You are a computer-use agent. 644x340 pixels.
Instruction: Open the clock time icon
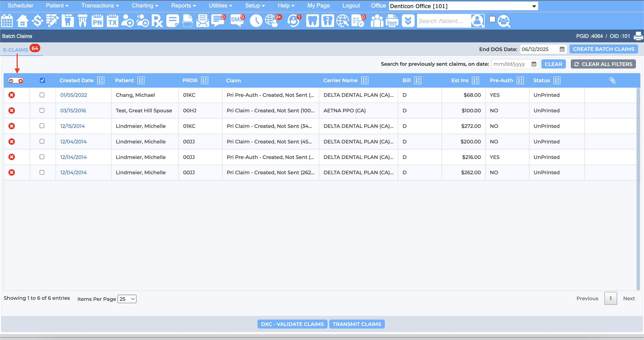(256, 21)
